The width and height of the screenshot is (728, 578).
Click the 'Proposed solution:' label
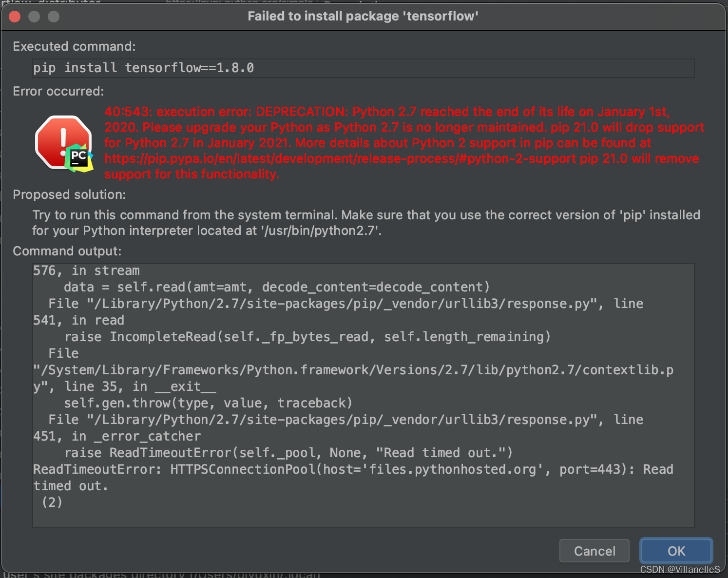coord(69,194)
